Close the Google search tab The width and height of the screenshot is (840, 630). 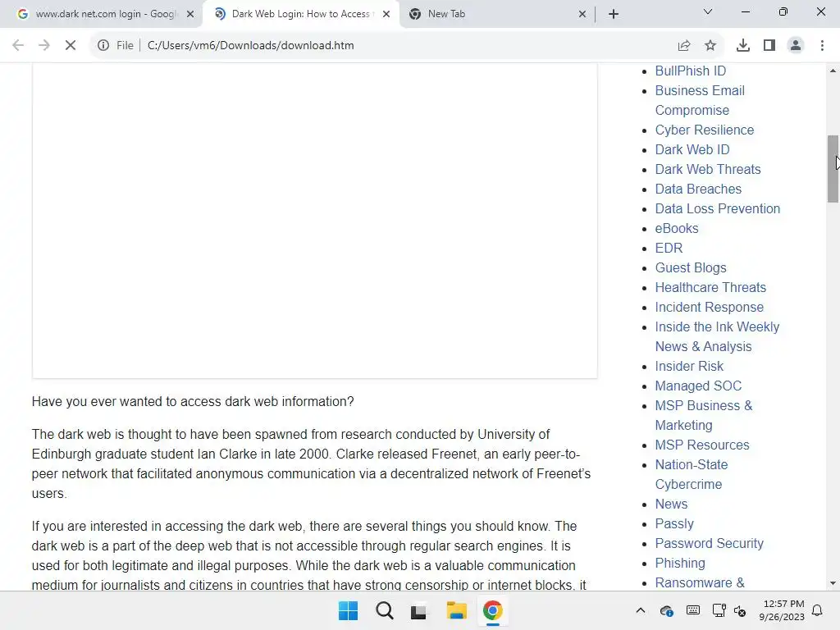[x=190, y=14]
